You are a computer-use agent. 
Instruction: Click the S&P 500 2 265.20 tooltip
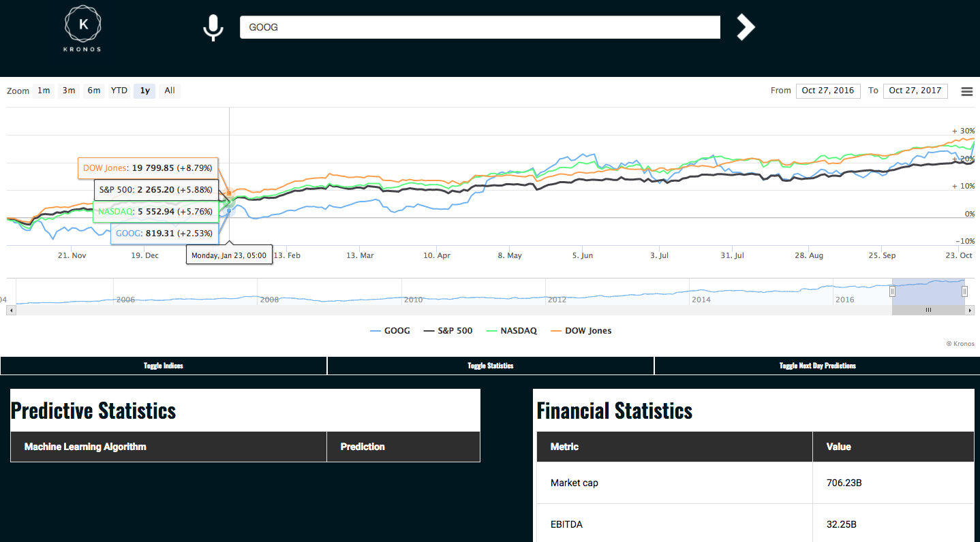tap(156, 189)
